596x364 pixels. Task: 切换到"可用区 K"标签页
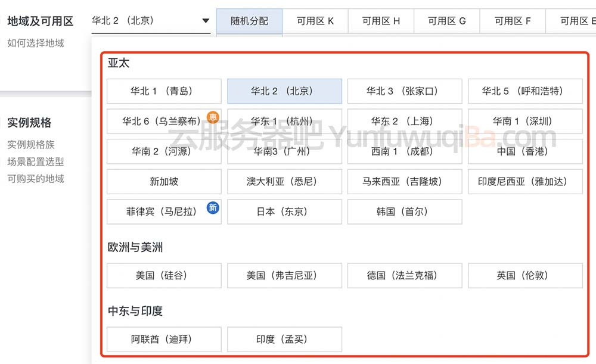(315, 20)
